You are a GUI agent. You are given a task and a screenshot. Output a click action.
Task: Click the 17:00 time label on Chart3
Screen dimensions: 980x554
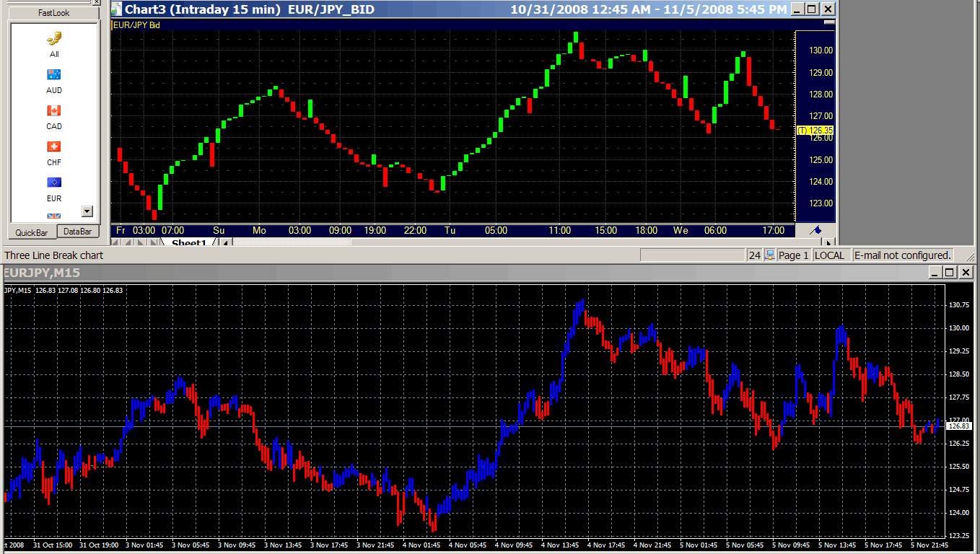[773, 230]
